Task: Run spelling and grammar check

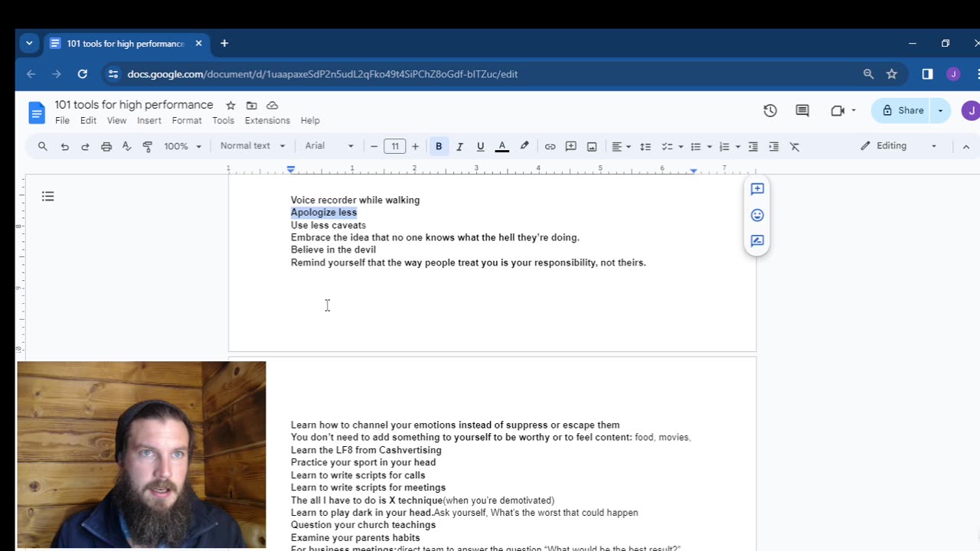Action: click(127, 146)
